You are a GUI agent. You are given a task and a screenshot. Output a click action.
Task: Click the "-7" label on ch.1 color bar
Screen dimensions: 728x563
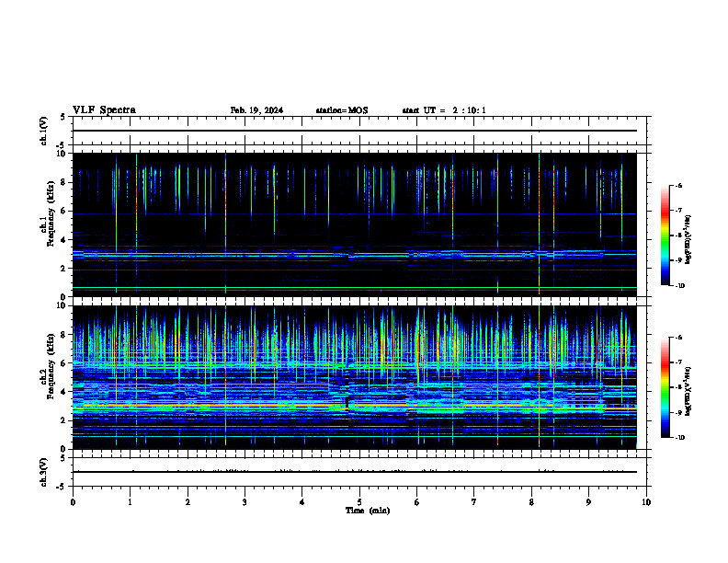point(679,211)
